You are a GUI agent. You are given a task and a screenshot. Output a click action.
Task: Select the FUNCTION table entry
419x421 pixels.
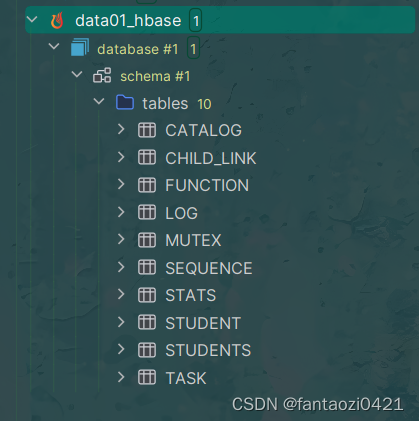click(x=207, y=185)
